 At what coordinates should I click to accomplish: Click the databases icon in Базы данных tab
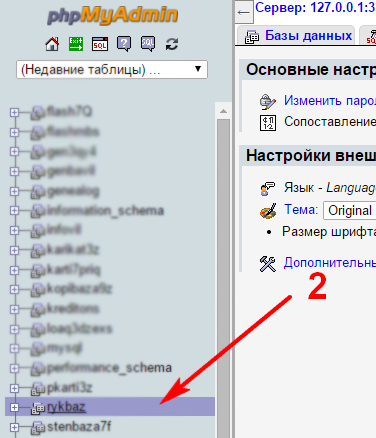[252, 36]
